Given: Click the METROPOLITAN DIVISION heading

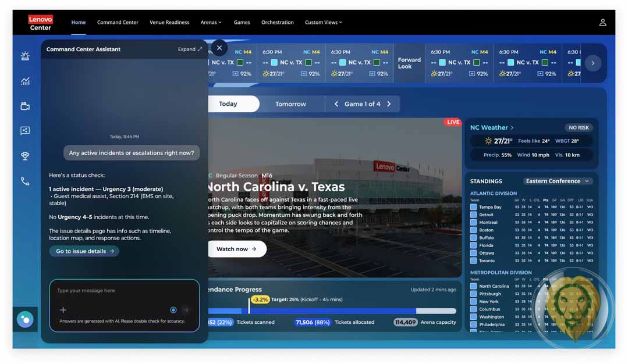Looking at the screenshot, I should [x=501, y=272].
